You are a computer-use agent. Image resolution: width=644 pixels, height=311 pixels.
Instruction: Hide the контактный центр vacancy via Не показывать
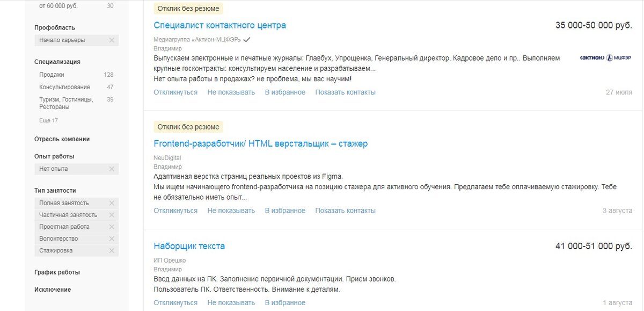(231, 92)
